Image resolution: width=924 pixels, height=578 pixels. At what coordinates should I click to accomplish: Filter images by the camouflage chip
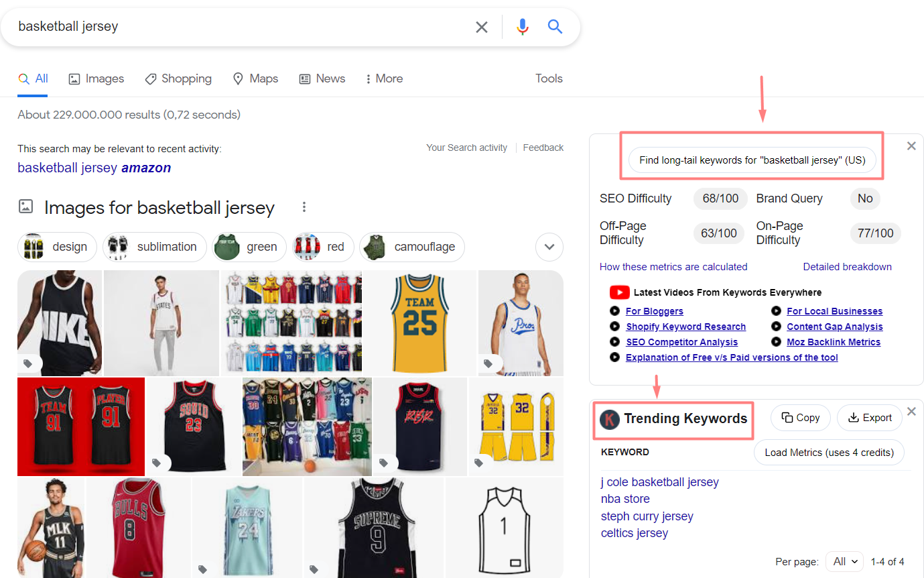click(412, 247)
